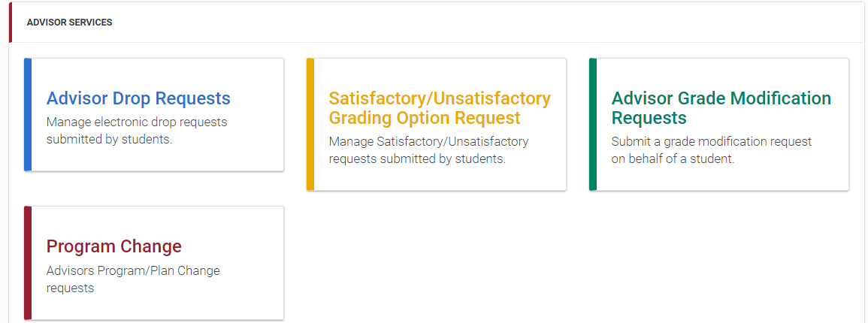Click red accent bar beside Advisor Services heading
The image size is (868, 323).
pos(11,23)
